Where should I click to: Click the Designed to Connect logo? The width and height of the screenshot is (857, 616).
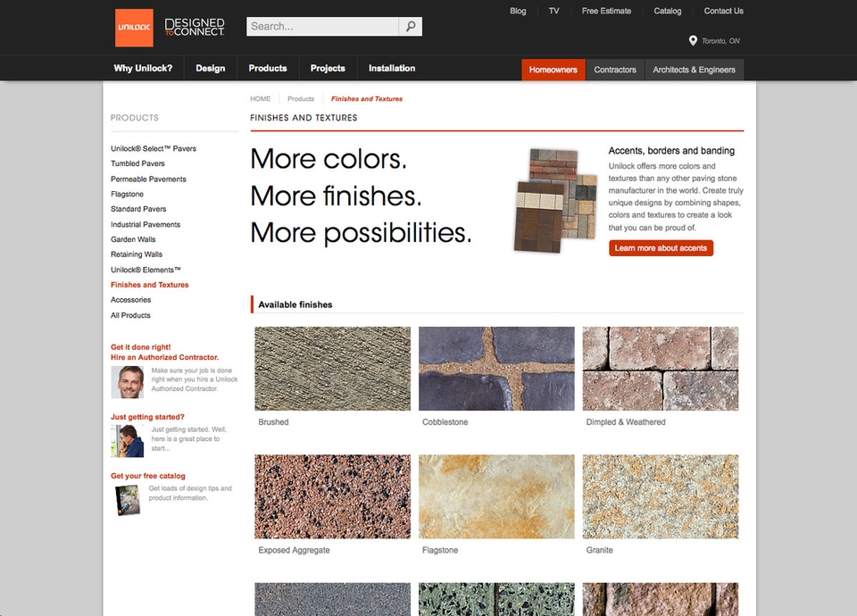point(195,28)
